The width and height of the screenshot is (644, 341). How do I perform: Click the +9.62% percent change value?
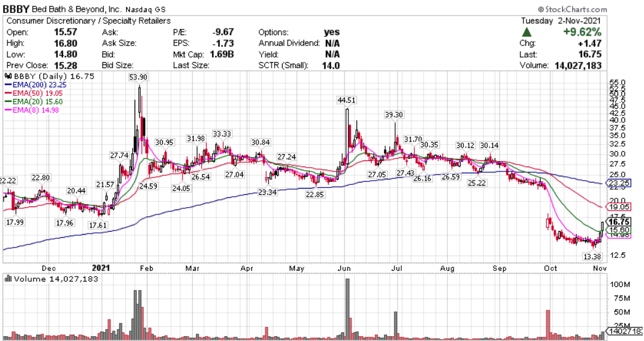pos(583,32)
